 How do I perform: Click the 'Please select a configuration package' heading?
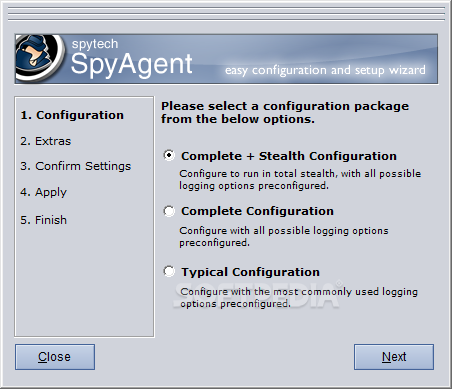point(285,113)
